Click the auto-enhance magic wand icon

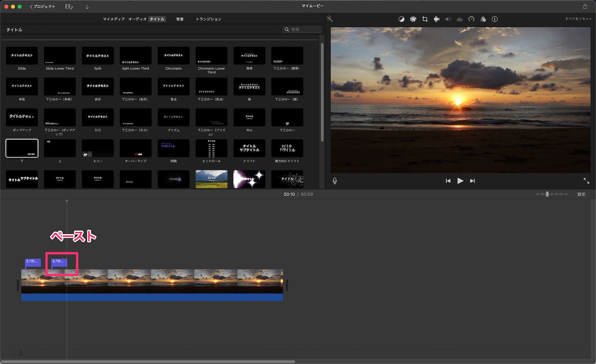[330, 19]
